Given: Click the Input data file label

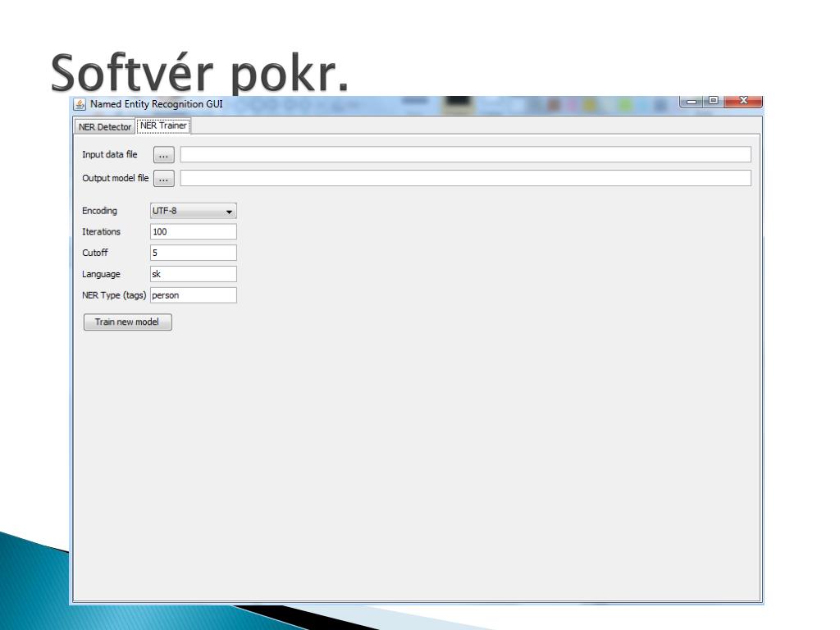Looking at the screenshot, I should click(x=110, y=154).
